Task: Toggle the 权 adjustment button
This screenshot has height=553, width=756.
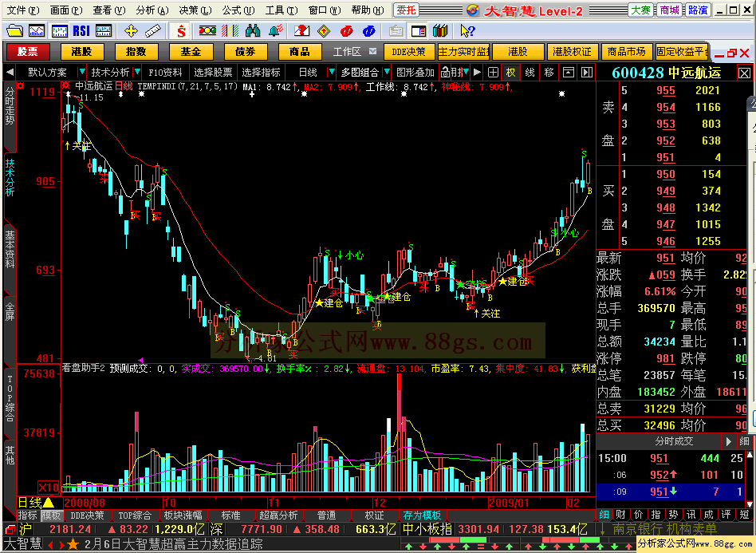Action: [510, 73]
